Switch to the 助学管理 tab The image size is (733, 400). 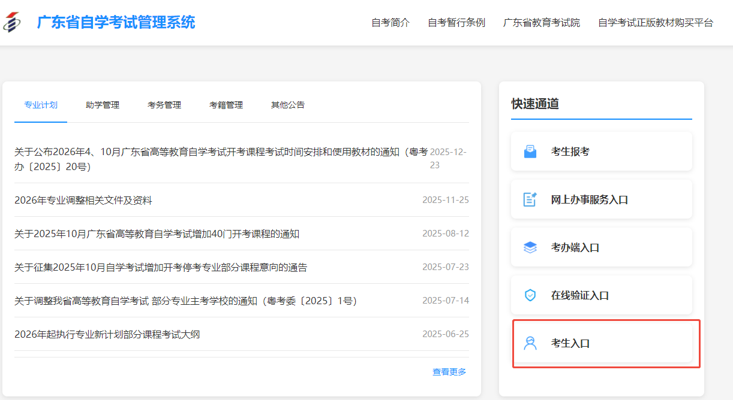[x=102, y=105]
